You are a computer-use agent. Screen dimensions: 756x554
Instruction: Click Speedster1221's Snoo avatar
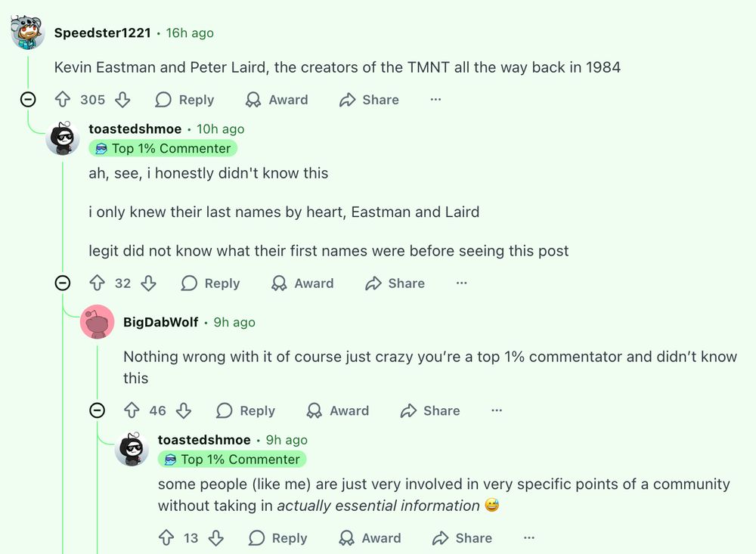[27, 32]
